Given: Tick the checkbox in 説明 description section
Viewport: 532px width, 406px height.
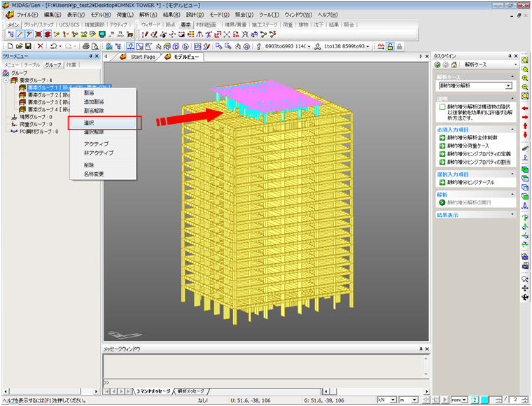Looking at the screenshot, I should click(x=442, y=107).
